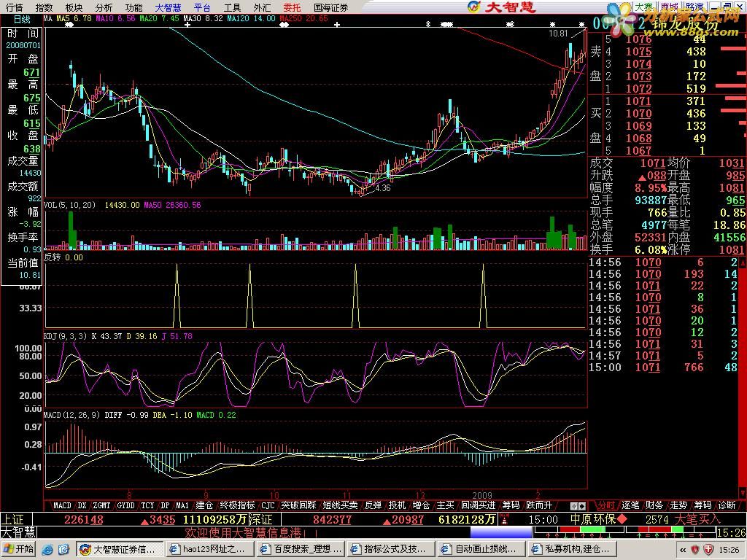Open the 委托 menu
Viewport: 747px width, 560px height.
[x=292, y=7]
